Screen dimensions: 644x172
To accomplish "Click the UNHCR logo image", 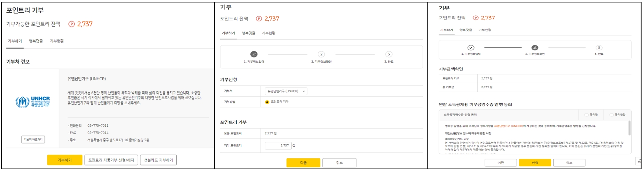I will point(33,102).
